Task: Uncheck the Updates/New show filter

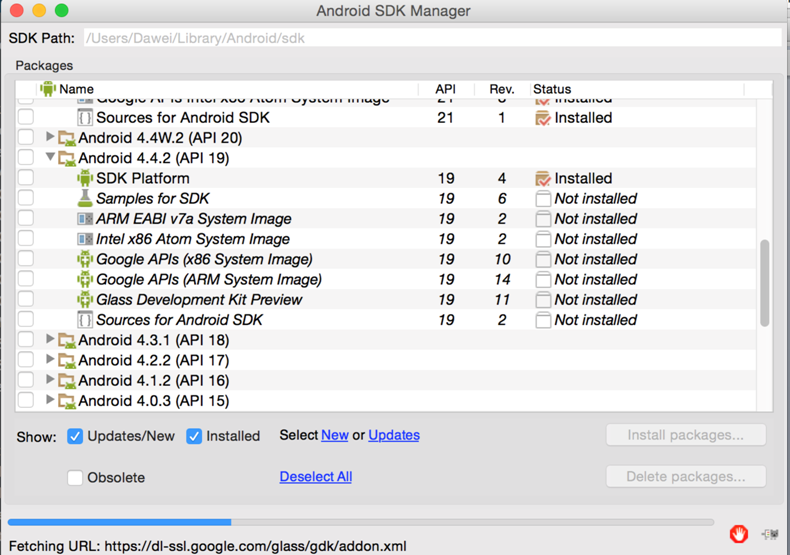Action: pyautogui.click(x=75, y=436)
